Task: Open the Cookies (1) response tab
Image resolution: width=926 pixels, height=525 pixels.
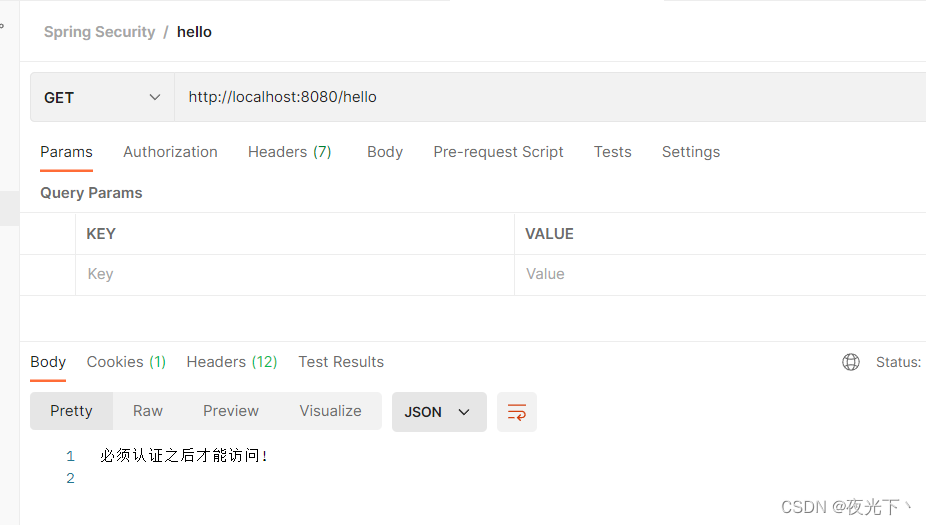Action: [x=126, y=362]
